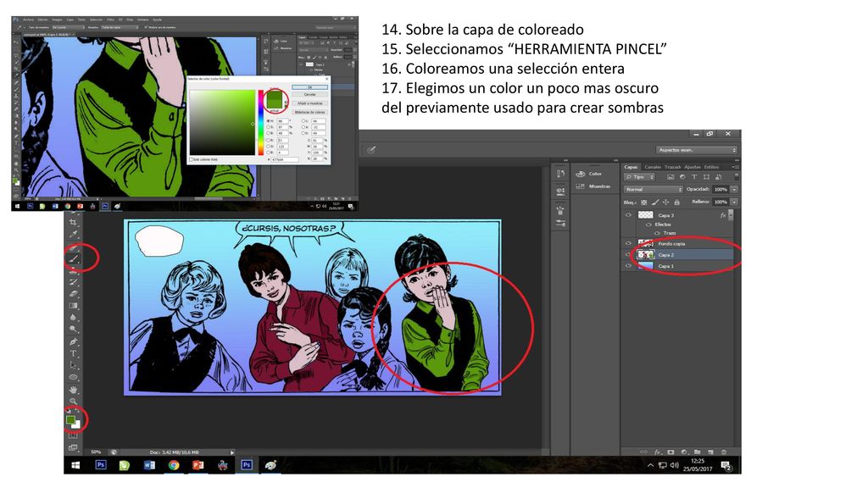Click the rainbow hue slider in color picker
868x488 pixels.
(261, 122)
